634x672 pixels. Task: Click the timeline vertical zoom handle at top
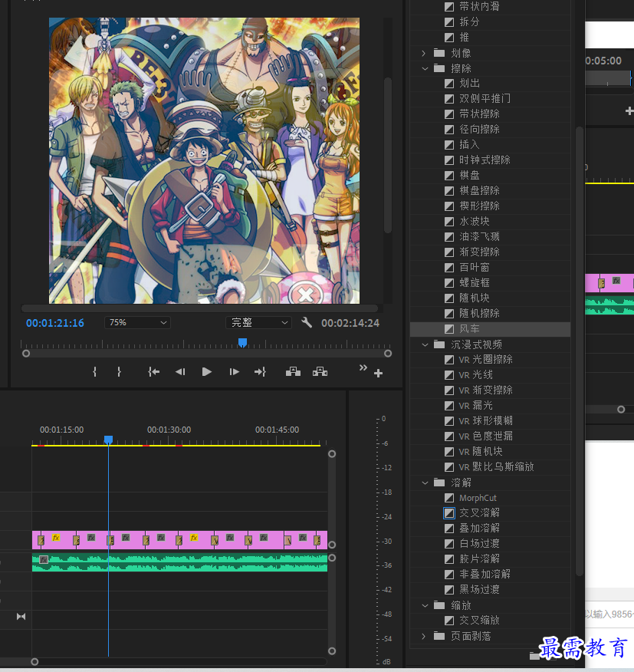click(x=332, y=454)
